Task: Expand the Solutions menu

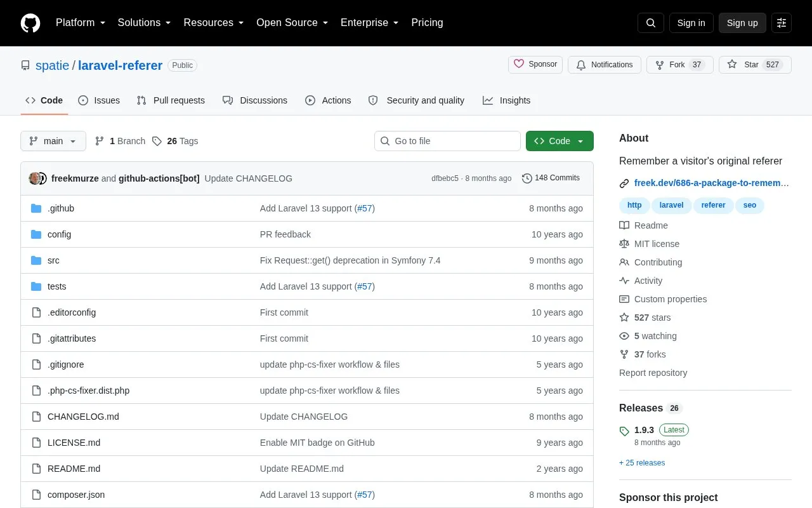Action: click(x=145, y=23)
